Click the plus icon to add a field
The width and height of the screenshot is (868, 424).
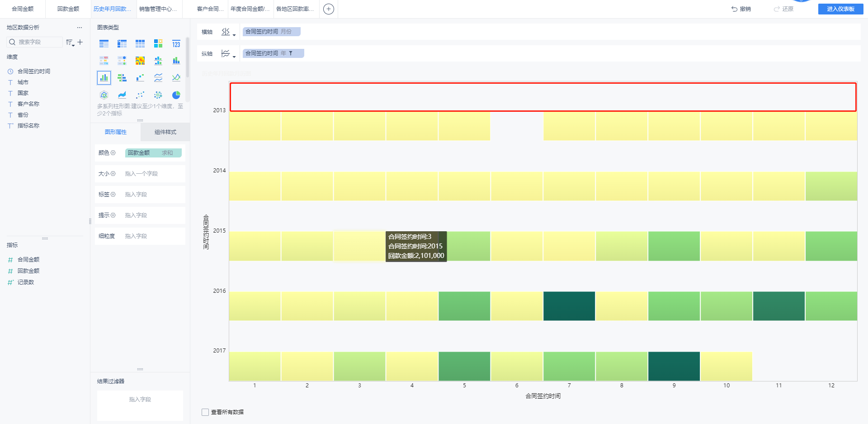[80, 42]
